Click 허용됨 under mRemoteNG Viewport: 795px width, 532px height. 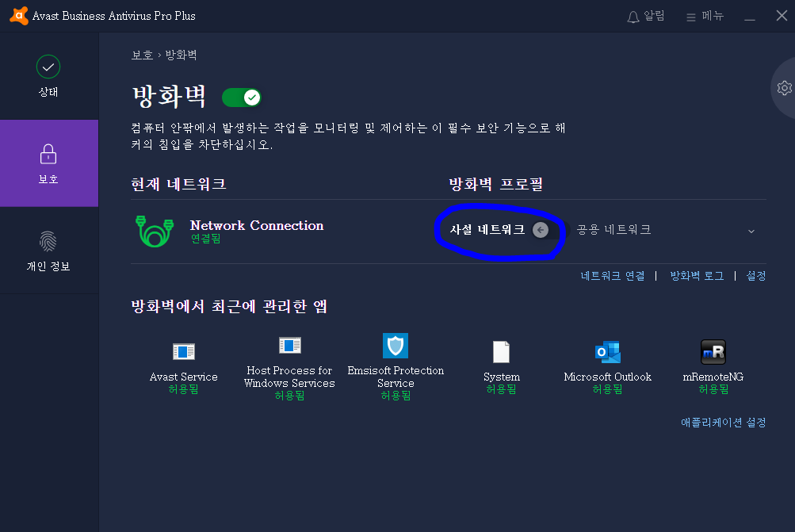tap(713, 389)
